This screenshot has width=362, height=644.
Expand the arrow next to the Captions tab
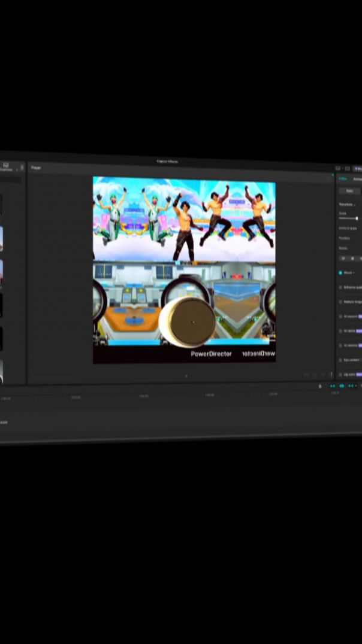[17, 170]
